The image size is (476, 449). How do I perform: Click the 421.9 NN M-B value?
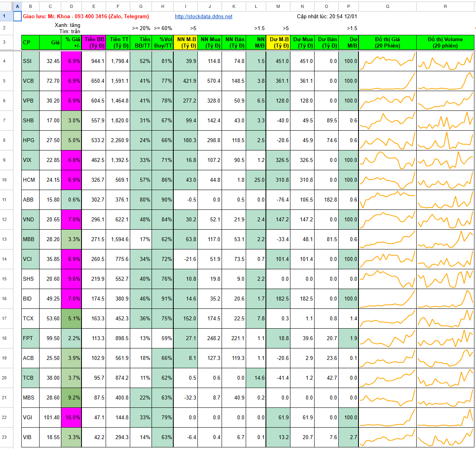[x=186, y=81]
